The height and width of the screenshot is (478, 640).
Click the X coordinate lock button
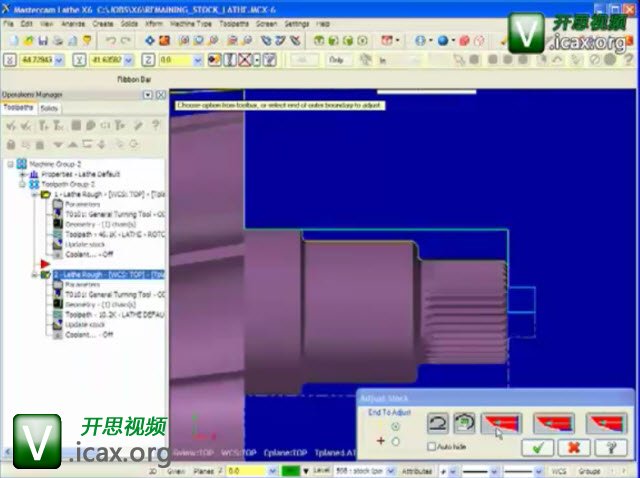10,60
